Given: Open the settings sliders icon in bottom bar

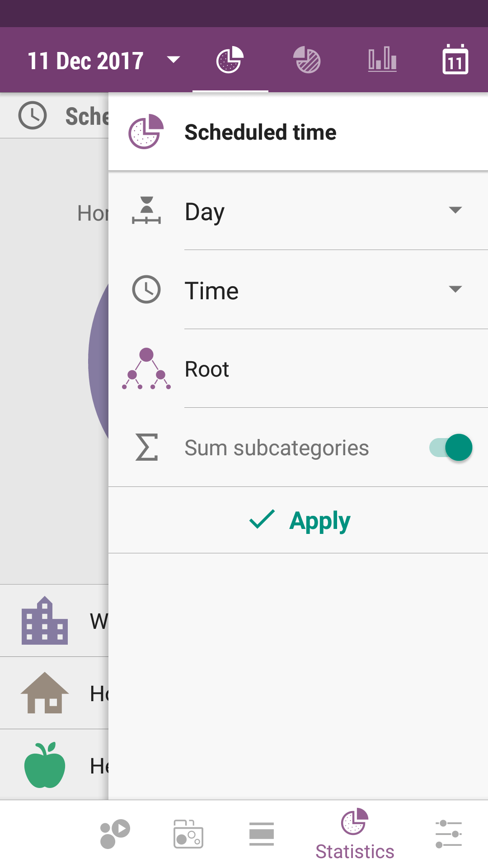Looking at the screenshot, I should pos(449,834).
